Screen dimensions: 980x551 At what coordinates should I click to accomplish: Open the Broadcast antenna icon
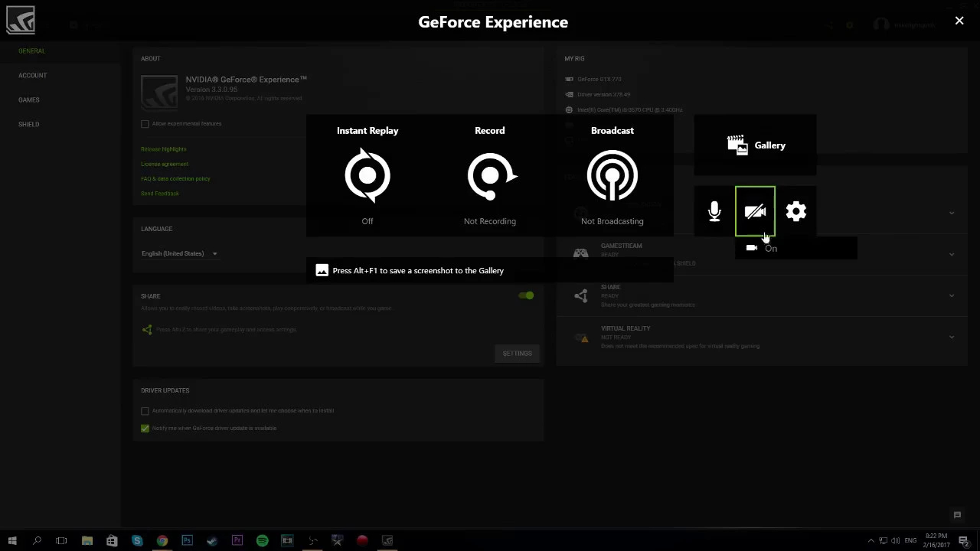coord(612,176)
